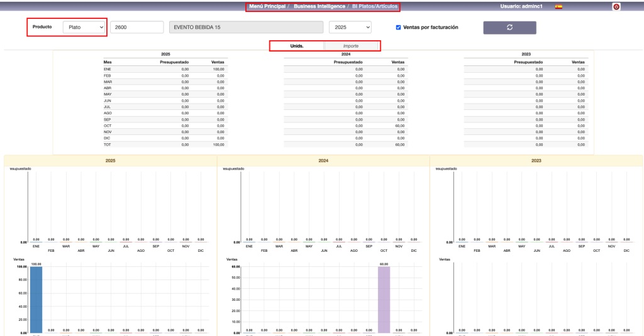Image resolution: width=644 pixels, height=336 pixels.
Task: Open the 2025 year dropdown
Action: pyautogui.click(x=350, y=28)
